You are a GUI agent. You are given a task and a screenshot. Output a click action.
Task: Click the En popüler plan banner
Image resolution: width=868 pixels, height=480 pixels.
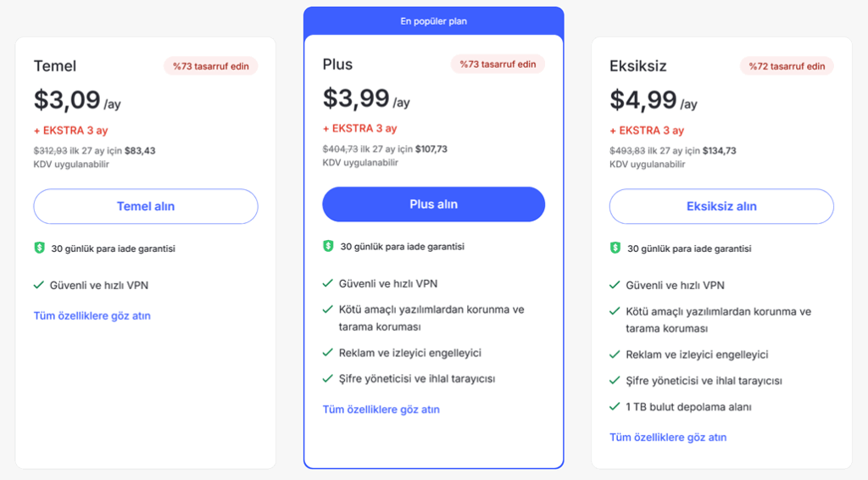pos(433,21)
